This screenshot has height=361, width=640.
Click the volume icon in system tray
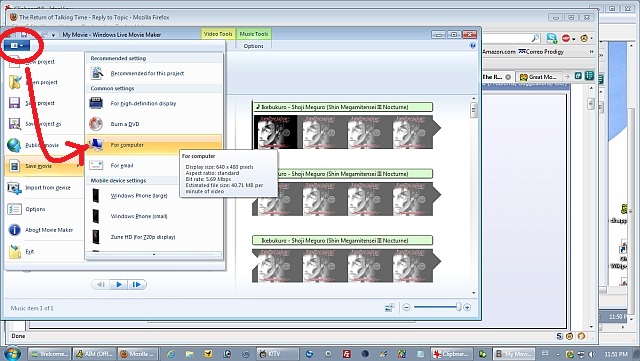point(592,354)
